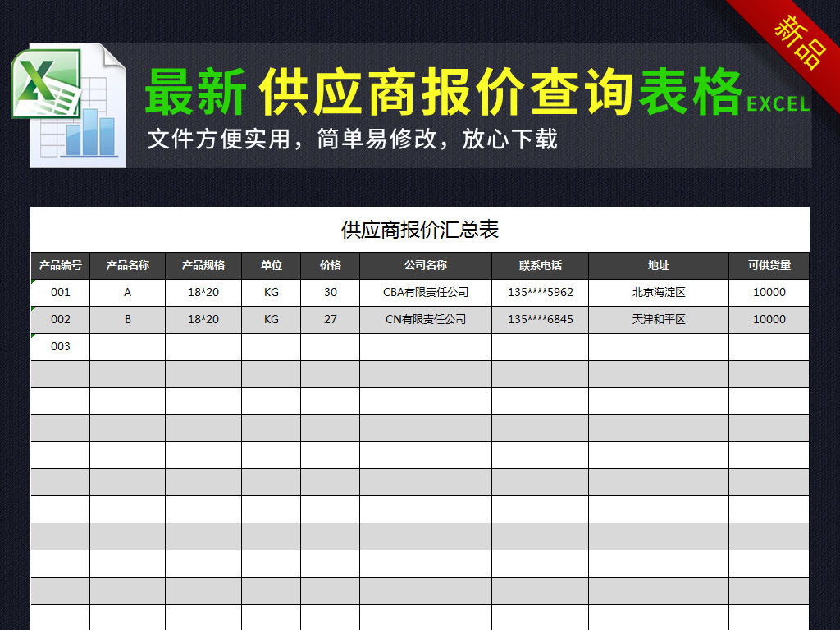The height and width of the screenshot is (630, 840).
Task: Select the 产品名称 column header
Action: [x=127, y=265]
